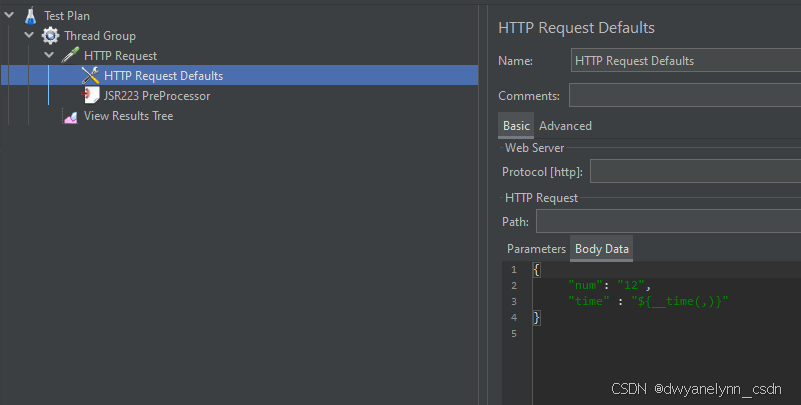Open the Parameters tab
This screenshot has width=801, height=405.
tap(536, 249)
